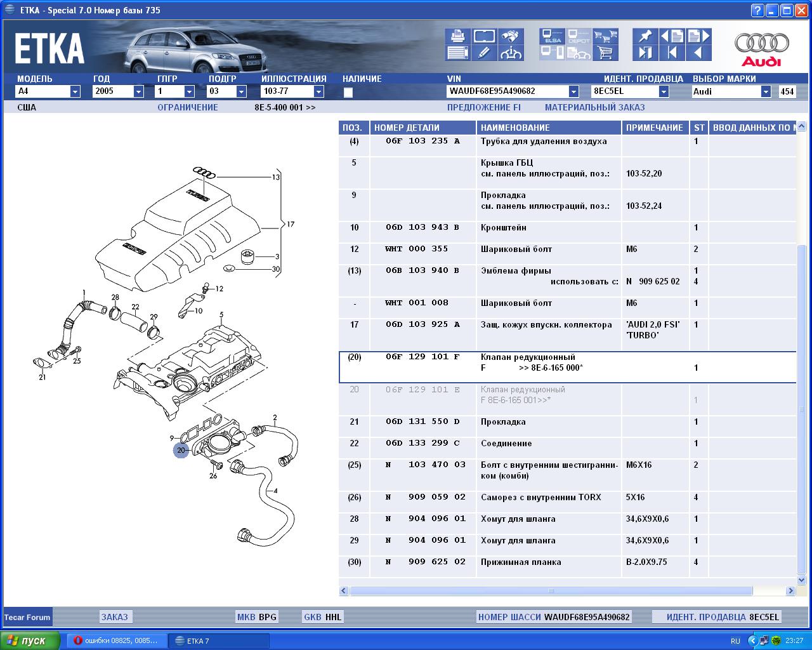Image resolution: width=812 pixels, height=650 pixels.
Task: Click the exit door icon
Action: [645, 53]
